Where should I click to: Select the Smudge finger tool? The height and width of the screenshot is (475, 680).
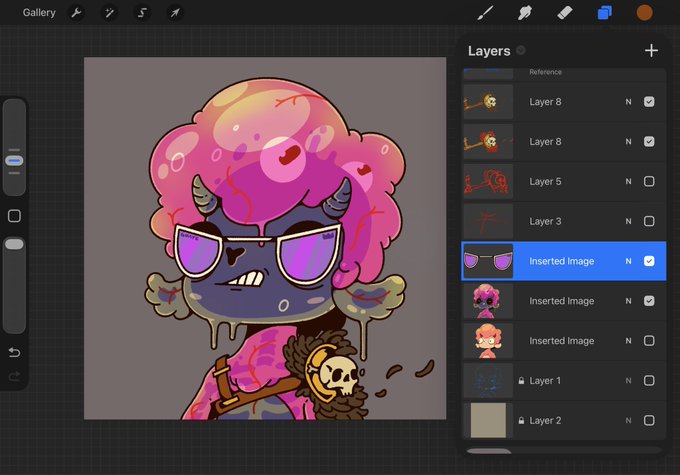click(525, 13)
